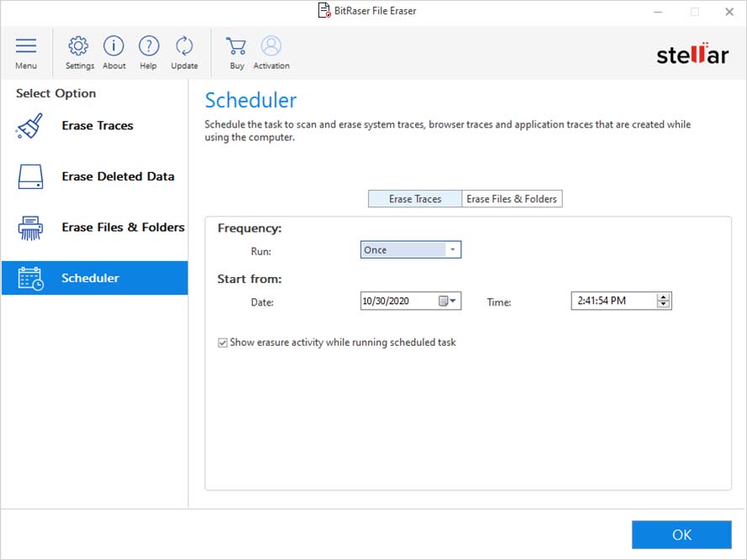The width and height of the screenshot is (747, 560).
Task: Open the Activation user icon
Action: tap(271, 46)
